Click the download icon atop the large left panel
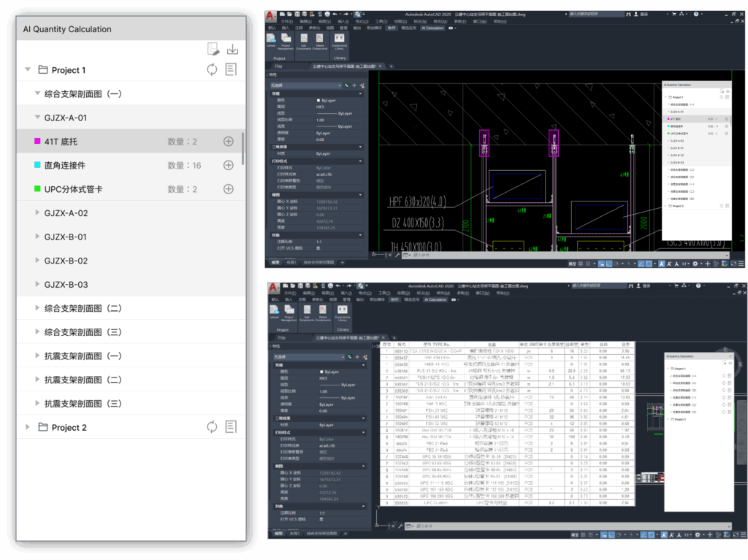748x560 pixels. click(232, 50)
